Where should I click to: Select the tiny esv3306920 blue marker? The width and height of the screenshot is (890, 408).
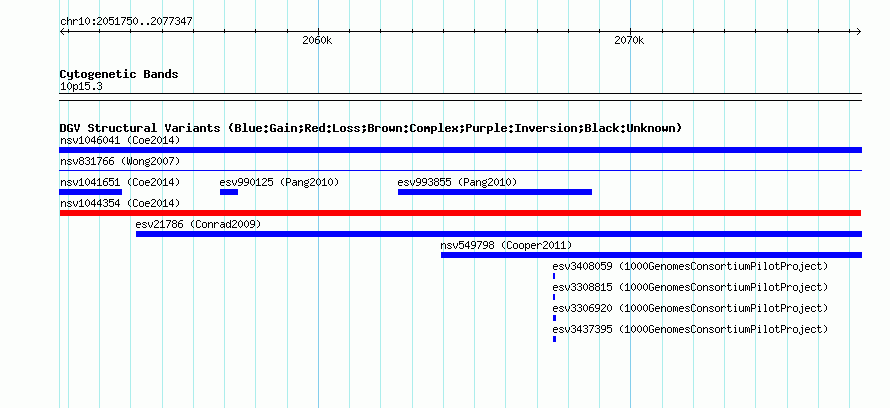(555, 318)
